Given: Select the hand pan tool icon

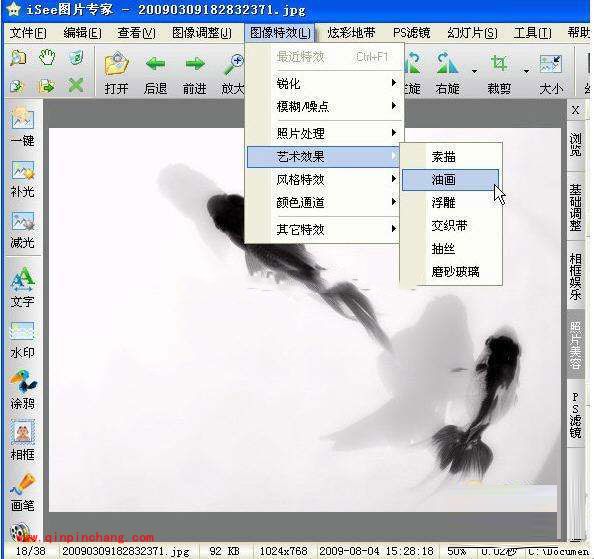Looking at the screenshot, I should coord(47,58).
